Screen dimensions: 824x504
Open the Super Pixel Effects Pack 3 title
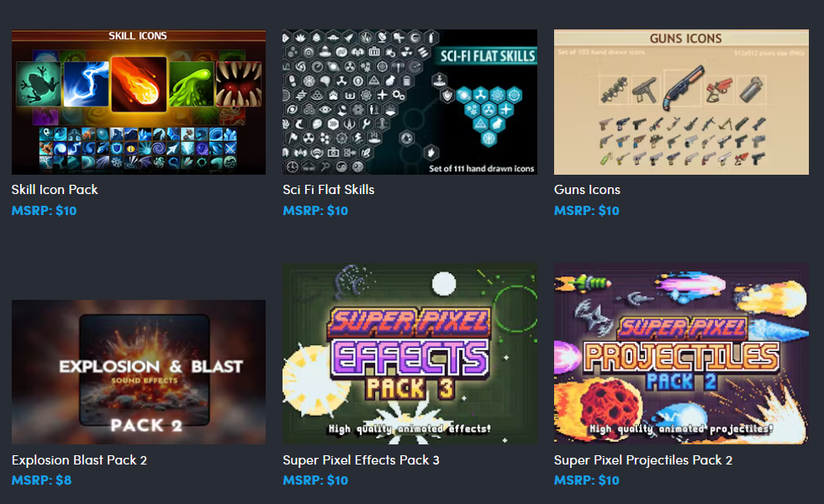(x=361, y=460)
